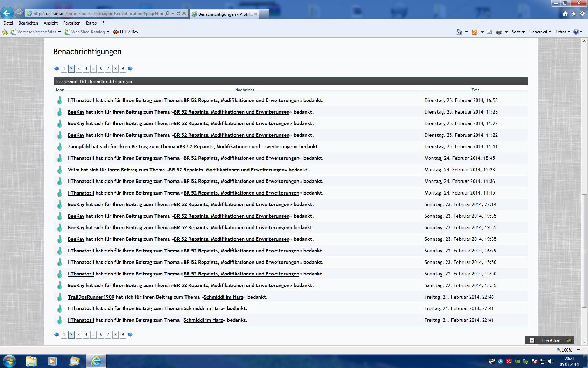Click the thumbs-up icon in the Zaunpfahl row
Screen dimensions: 588x368
pos(60,146)
